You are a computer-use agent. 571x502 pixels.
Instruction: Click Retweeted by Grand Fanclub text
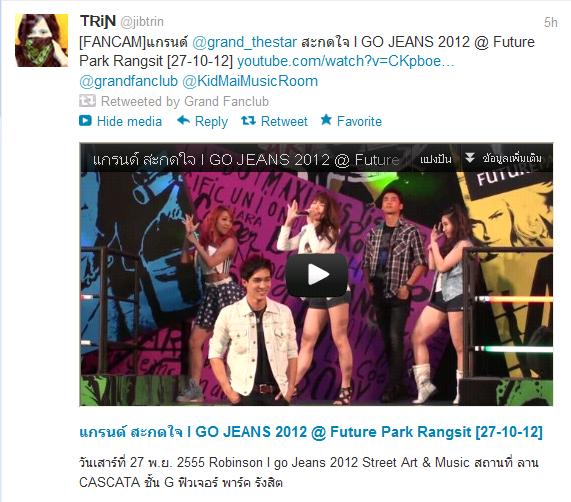tap(185, 101)
